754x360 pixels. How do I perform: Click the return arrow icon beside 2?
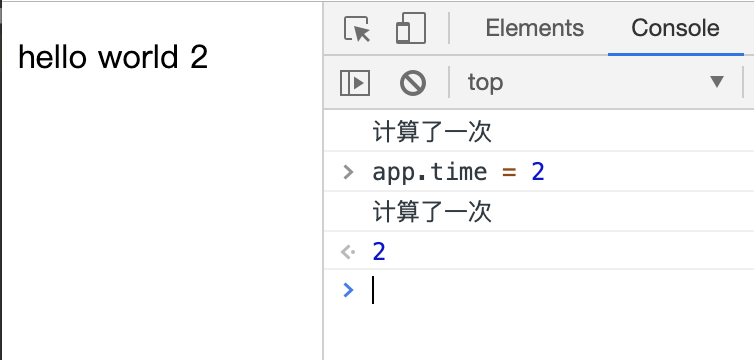[348, 252]
